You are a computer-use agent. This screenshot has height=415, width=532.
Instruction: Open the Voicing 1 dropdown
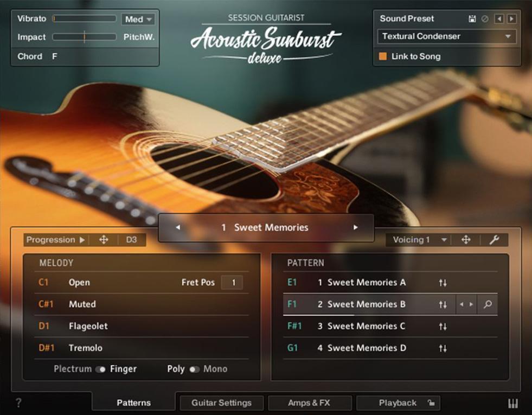click(x=418, y=239)
